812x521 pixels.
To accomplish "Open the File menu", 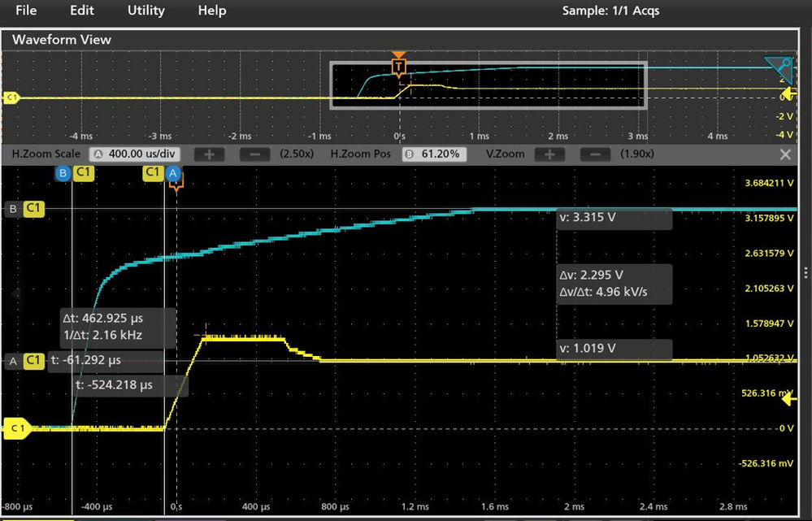I will tap(26, 11).
